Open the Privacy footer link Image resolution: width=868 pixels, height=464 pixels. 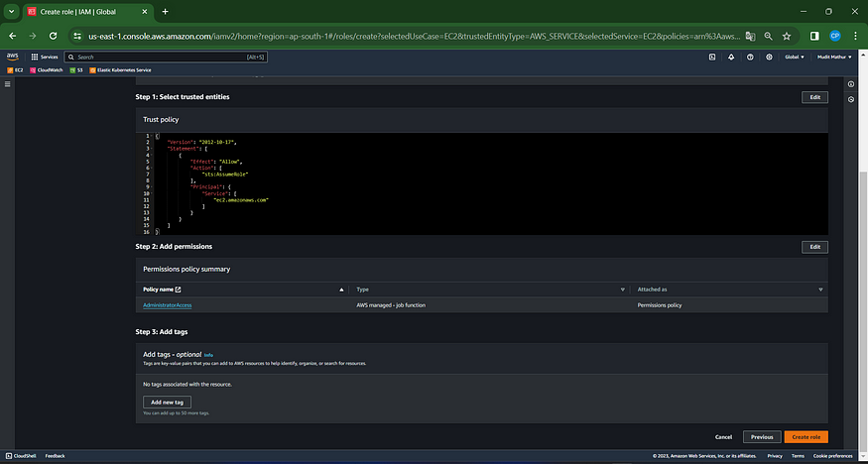[x=775, y=456]
